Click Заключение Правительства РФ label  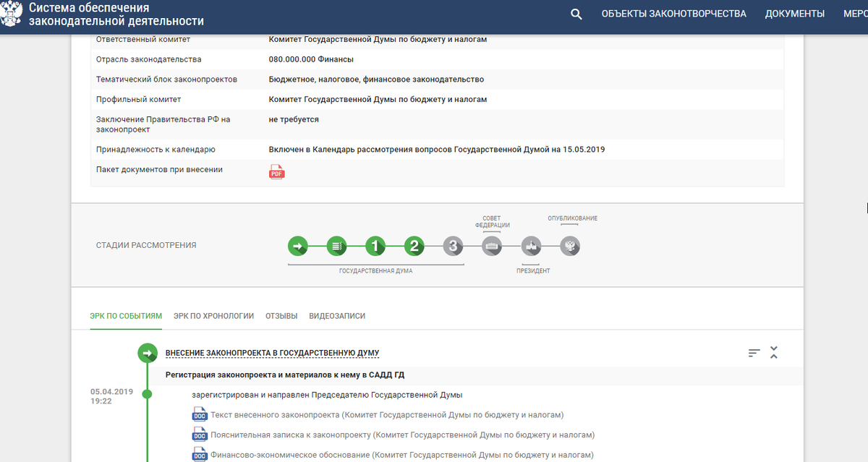[x=163, y=124]
